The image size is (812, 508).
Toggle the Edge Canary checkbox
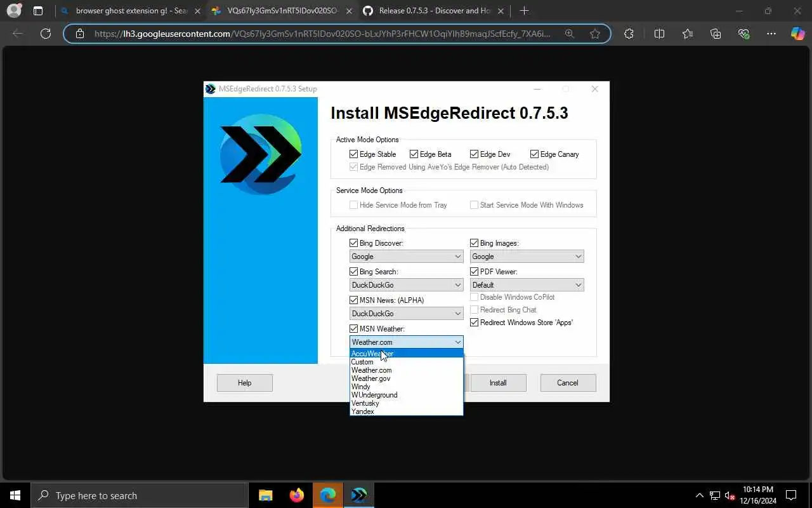click(x=535, y=154)
